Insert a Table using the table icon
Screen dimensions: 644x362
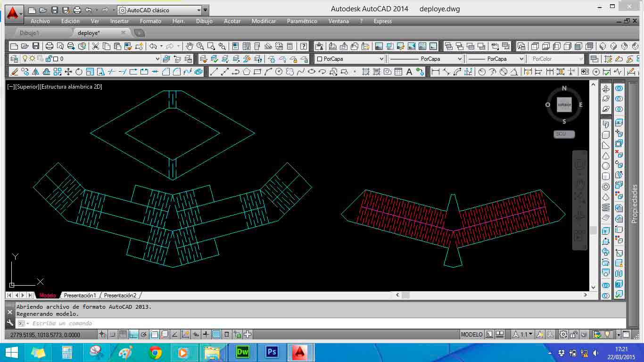(398, 72)
